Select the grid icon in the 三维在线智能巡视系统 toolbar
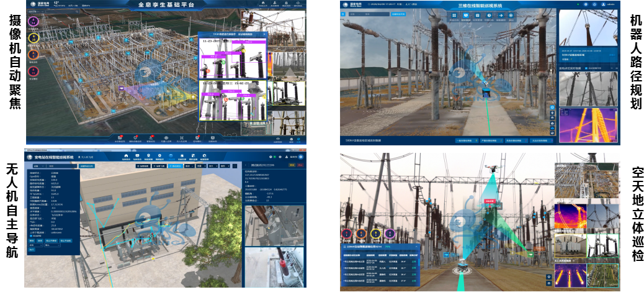The width and height of the screenshot is (644, 292). pyautogui.click(x=453, y=15)
